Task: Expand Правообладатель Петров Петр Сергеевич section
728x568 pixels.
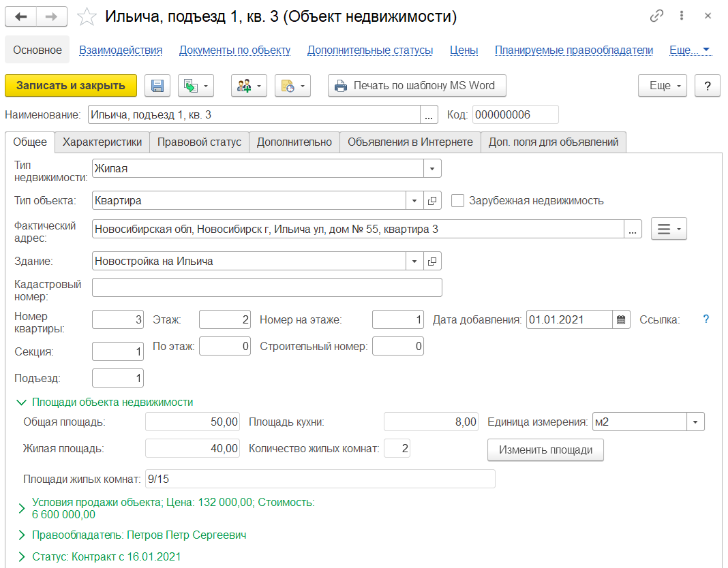Action: [x=21, y=535]
